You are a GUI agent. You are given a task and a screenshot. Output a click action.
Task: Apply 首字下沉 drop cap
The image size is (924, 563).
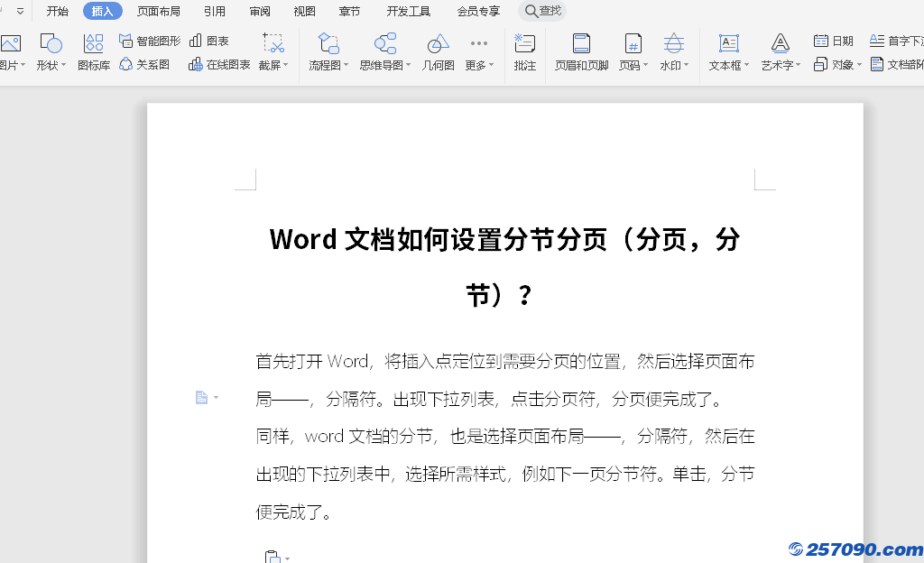point(896,41)
